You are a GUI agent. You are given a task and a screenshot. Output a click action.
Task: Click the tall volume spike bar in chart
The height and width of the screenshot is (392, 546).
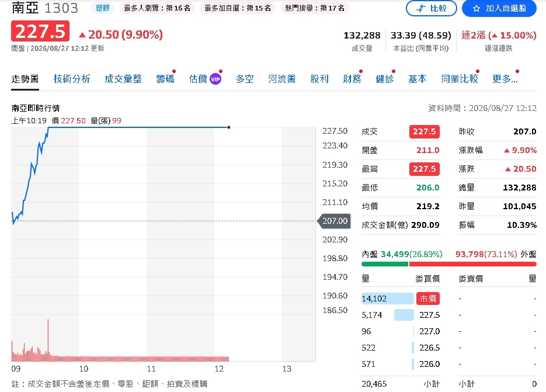tap(48, 340)
